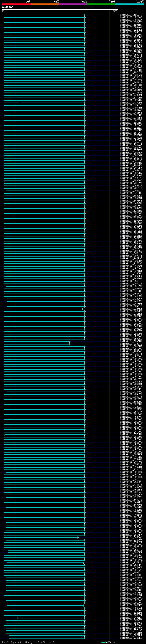Select label UniRef100_B8AK92
The image size is (146, 644).
click(131, 58)
